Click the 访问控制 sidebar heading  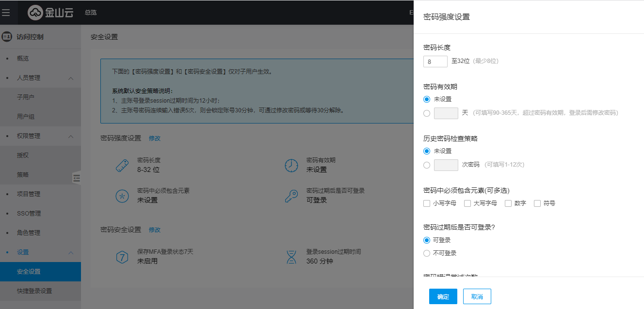30,37
